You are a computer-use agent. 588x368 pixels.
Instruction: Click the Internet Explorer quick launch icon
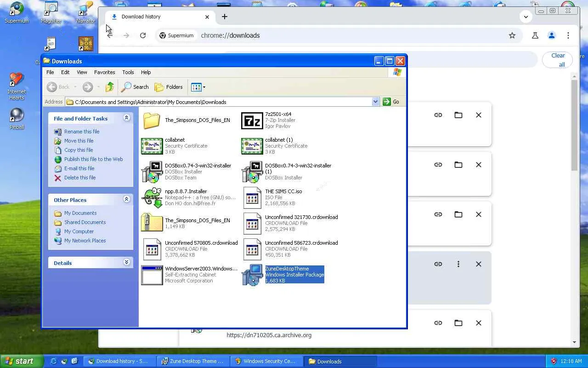(x=54, y=361)
